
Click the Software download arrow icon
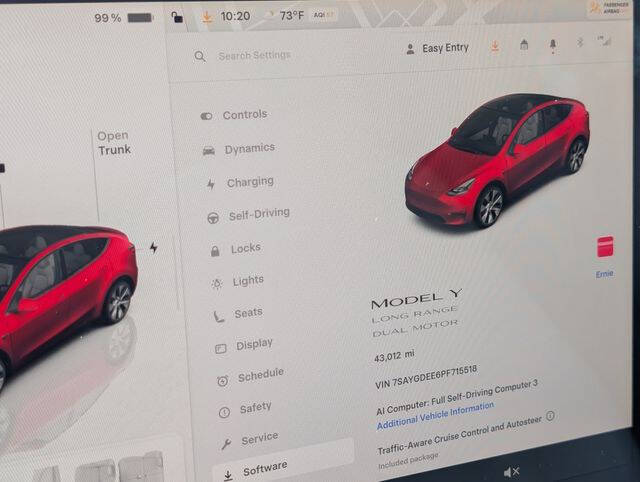(228, 475)
